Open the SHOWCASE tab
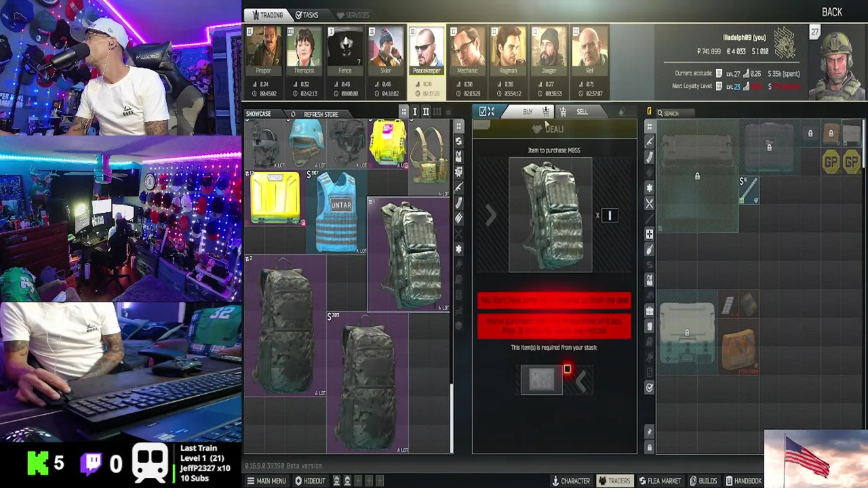Screen dimensions: 868x488 (258, 114)
